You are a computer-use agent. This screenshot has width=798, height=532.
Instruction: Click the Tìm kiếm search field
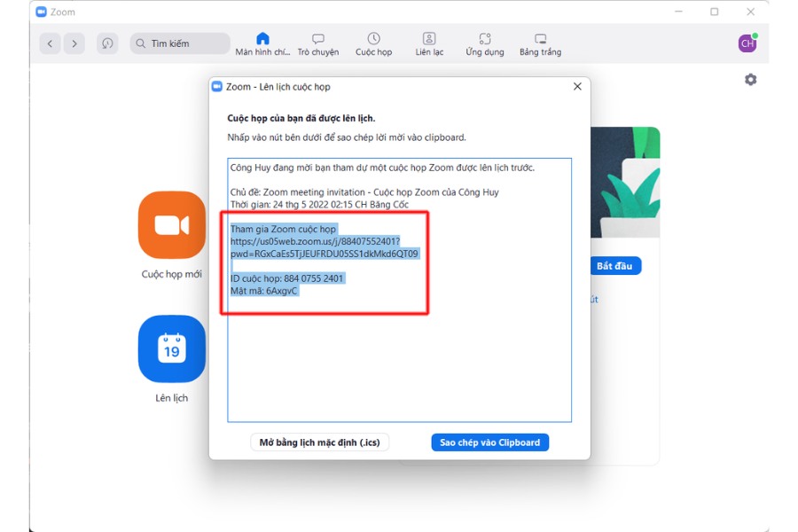click(180, 43)
